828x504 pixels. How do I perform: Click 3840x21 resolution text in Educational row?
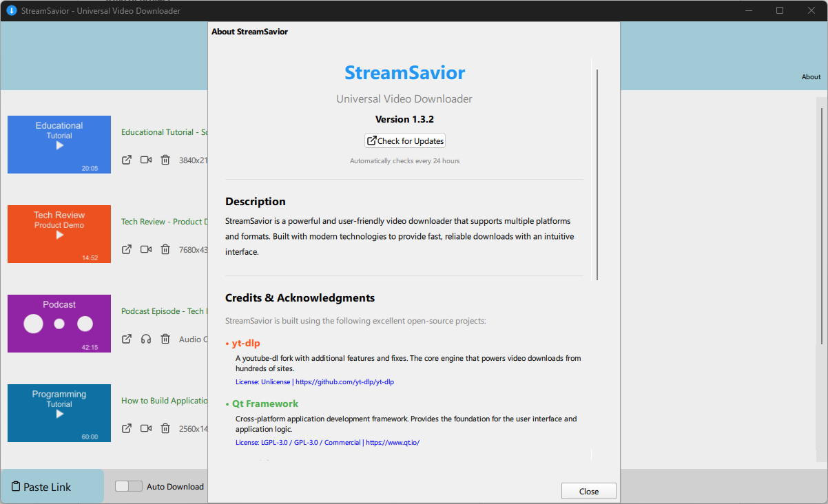point(194,160)
